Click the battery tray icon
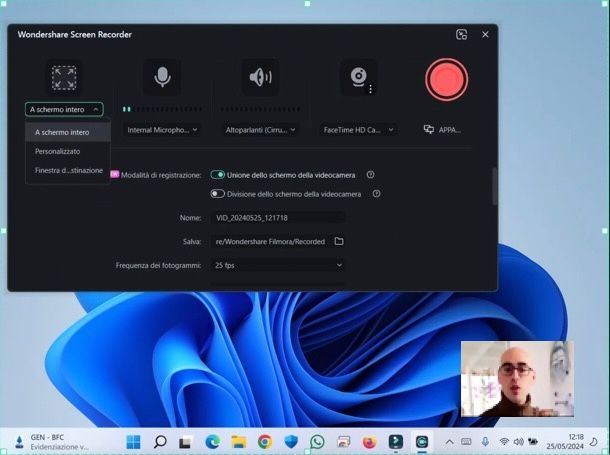 [533, 441]
